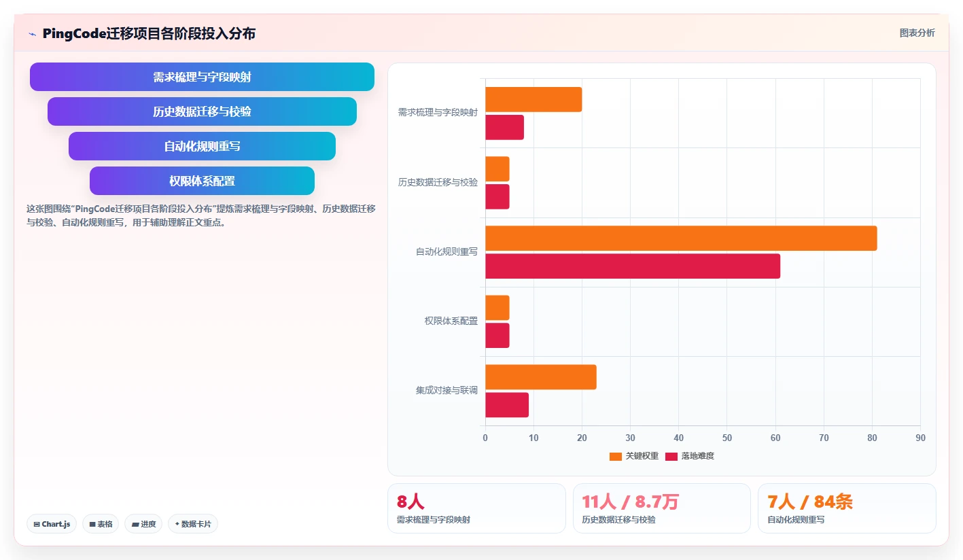Select the 自动化规则重写 funnel stage

click(x=202, y=146)
